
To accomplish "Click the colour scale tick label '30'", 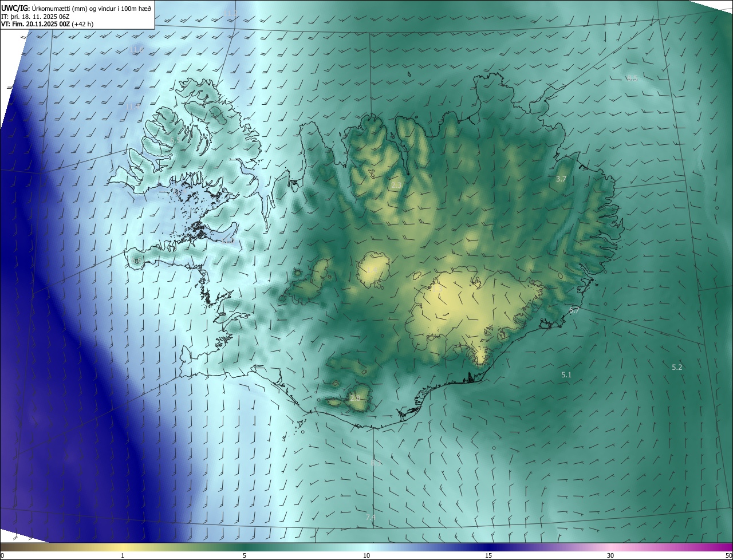I will pos(610,555).
